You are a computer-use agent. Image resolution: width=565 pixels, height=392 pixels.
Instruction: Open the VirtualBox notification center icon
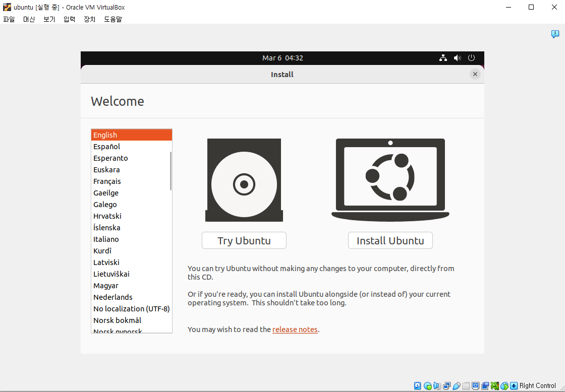[555, 34]
